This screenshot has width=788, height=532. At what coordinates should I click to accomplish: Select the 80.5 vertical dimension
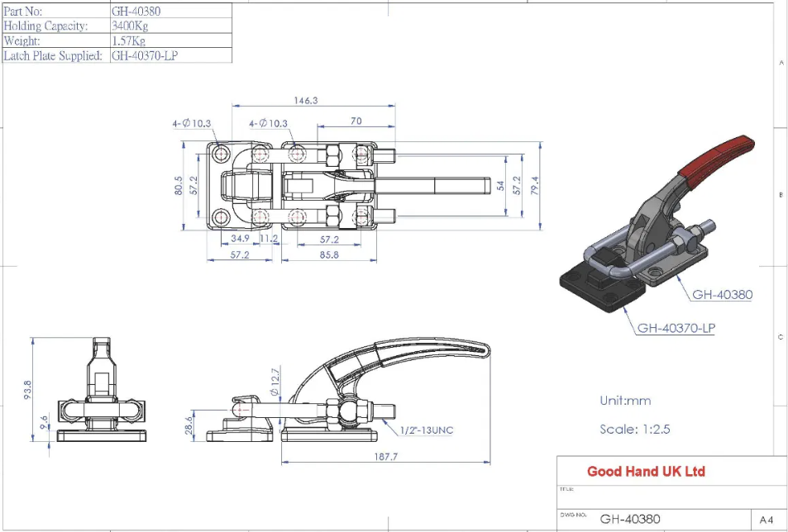179,185
